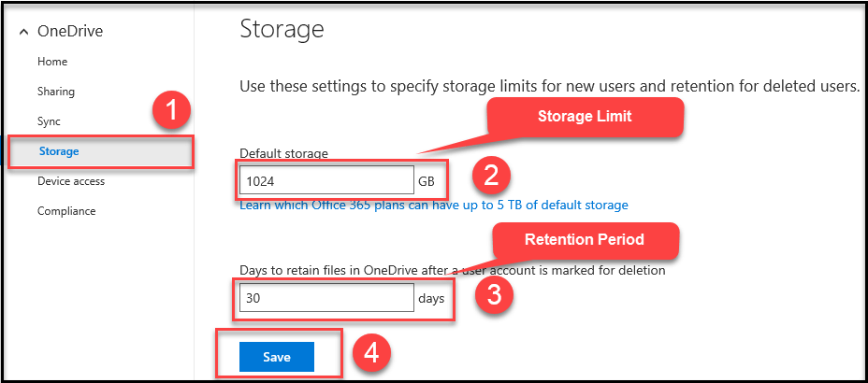Click the Default storage GB field
The height and width of the screenshot is (383, 868).
[x=325, y=179]
